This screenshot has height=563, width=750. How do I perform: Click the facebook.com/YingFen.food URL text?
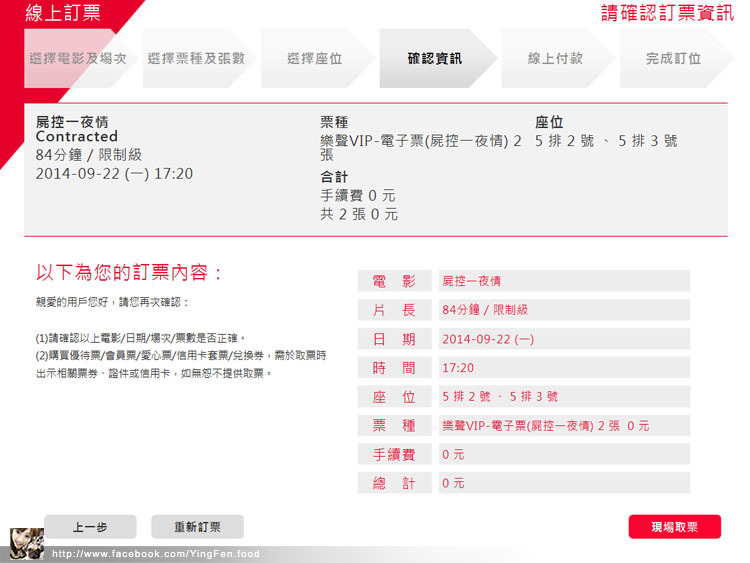pos(156,554)
